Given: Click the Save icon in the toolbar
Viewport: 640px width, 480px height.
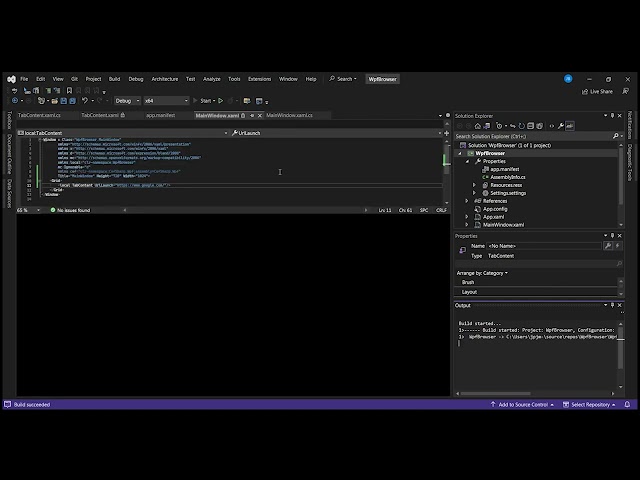Looking at the screenshot, I should click(64, 101).
